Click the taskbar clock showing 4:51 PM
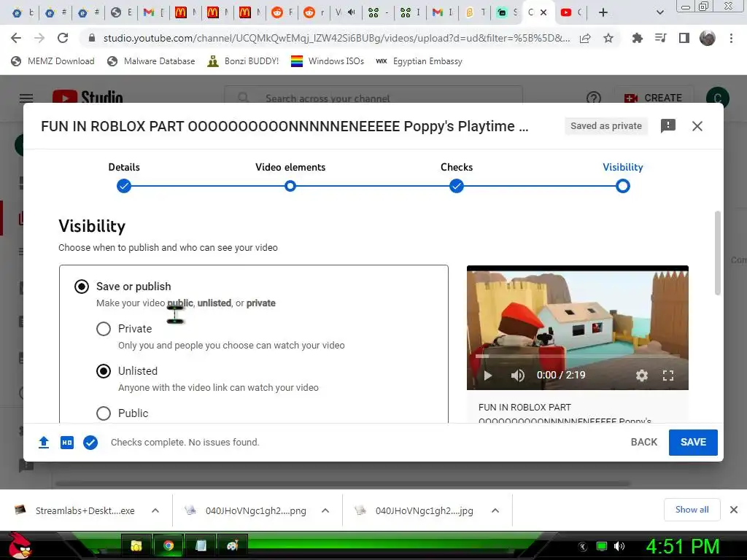The height and width of the screenshot is (560, 747). tap(683, 547)
